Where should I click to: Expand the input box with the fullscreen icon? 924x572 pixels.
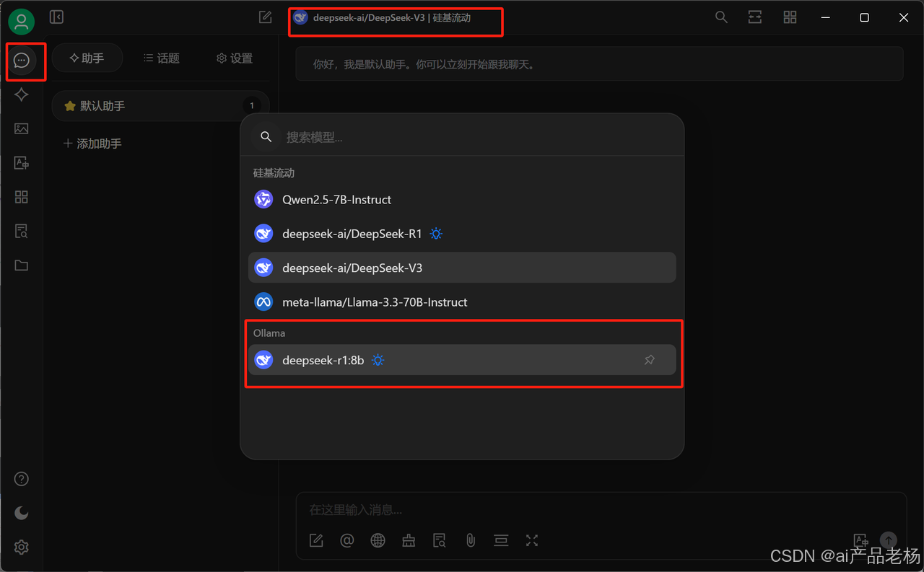click(x=532, y=540)
